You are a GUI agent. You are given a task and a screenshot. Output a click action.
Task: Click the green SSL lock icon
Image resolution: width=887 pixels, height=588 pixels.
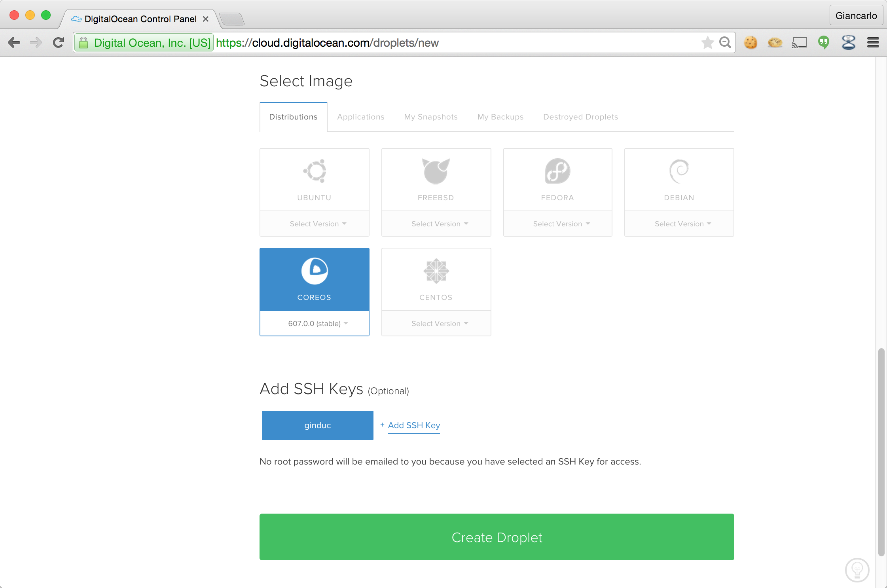tap(83, 42)
